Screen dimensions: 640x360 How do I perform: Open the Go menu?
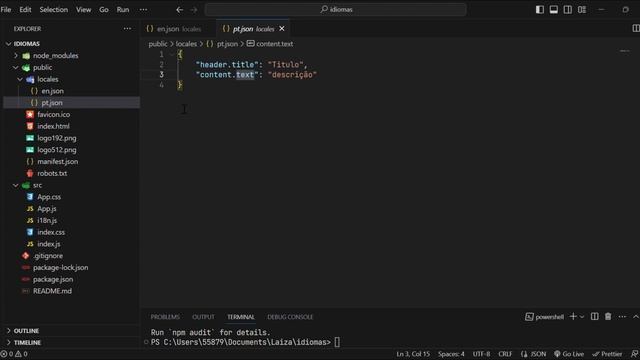point(104,9)
